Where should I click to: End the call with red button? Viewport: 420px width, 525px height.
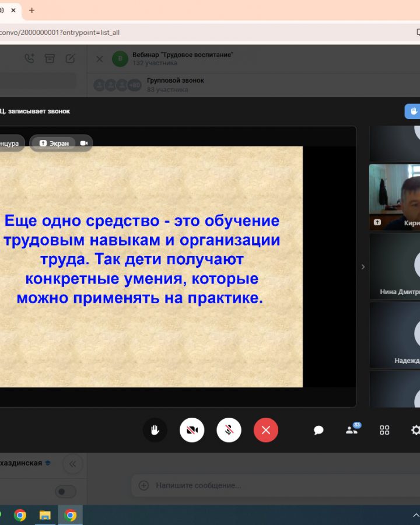(266, 430)
